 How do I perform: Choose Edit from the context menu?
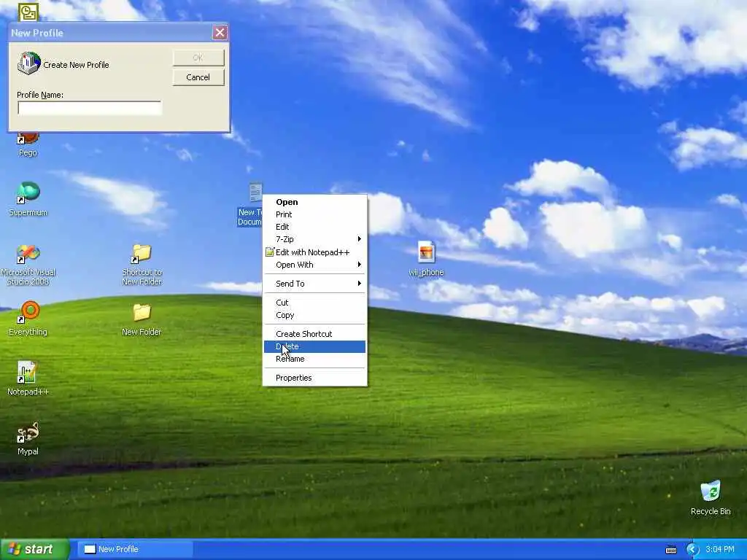[x=314, y=227]
